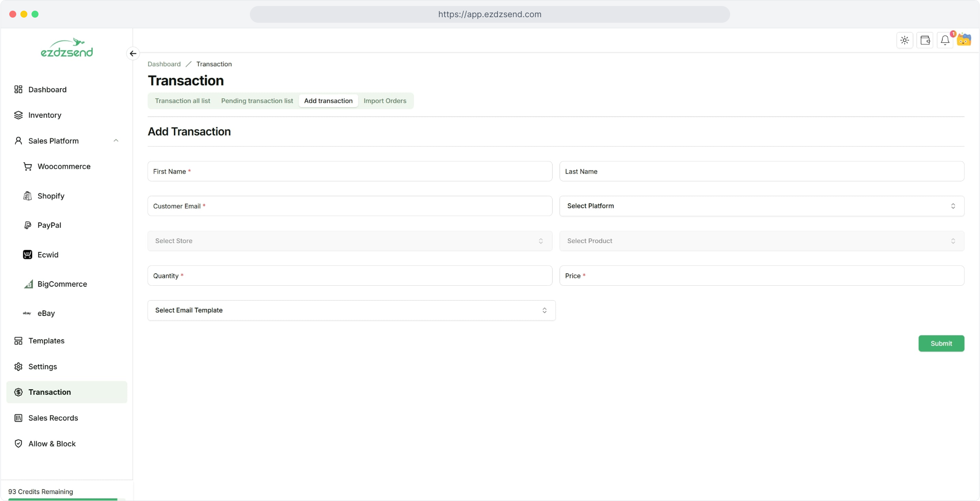Viewport: 980px width, 501px height.
Task: Open the Select Platform dropdown
Action: (x=762, y=206)
